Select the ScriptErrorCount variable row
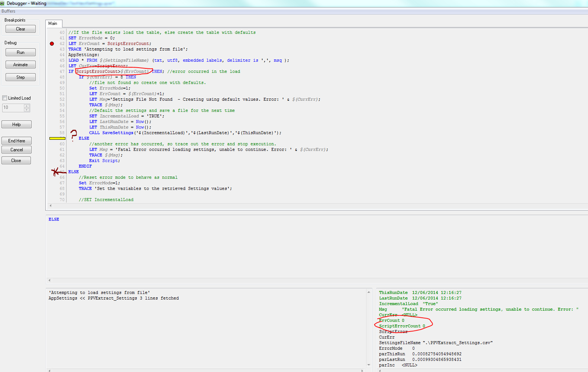The width and height of the screenshot is (588, 372). [x=402, y=326]
